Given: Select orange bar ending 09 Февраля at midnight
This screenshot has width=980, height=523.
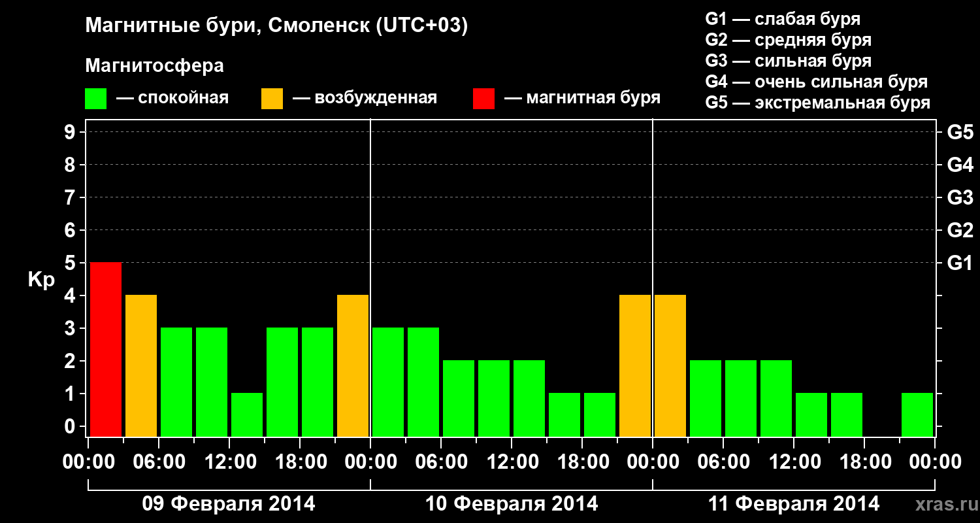Looking at the screenshot, I should [x=353, y=365].
